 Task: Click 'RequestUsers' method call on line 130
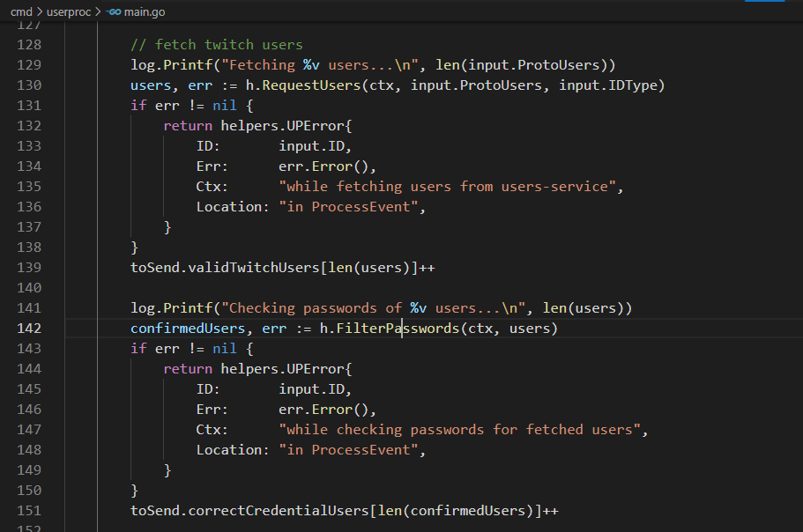[x=311, y=85]
